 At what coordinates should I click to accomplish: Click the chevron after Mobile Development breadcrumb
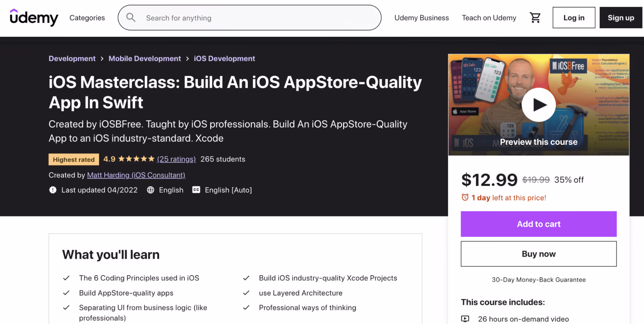point(187,59)
